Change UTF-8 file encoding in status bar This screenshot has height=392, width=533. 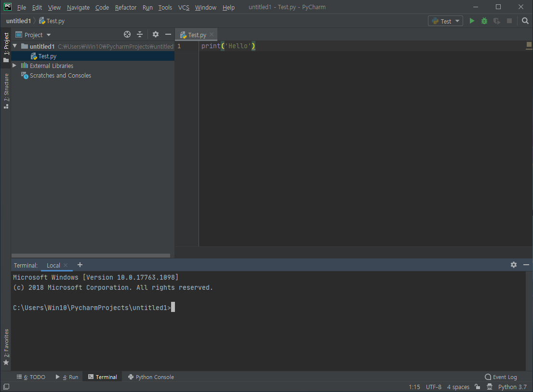[x=433, y=387]
